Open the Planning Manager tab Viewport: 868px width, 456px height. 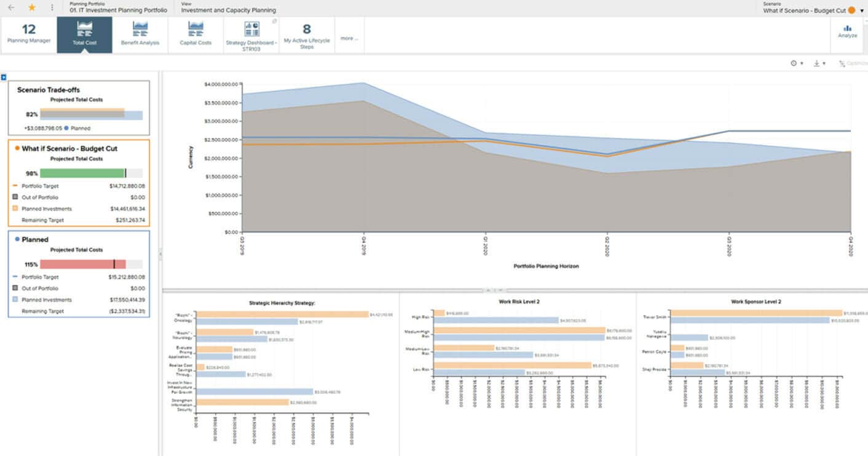pos(28,34)
